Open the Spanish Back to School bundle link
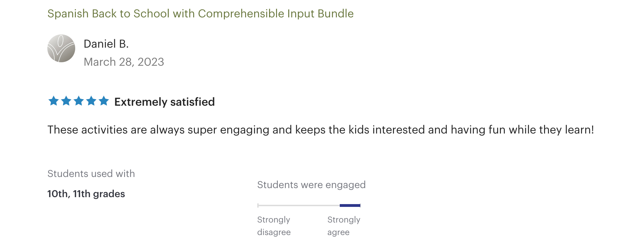 [200, 14]
